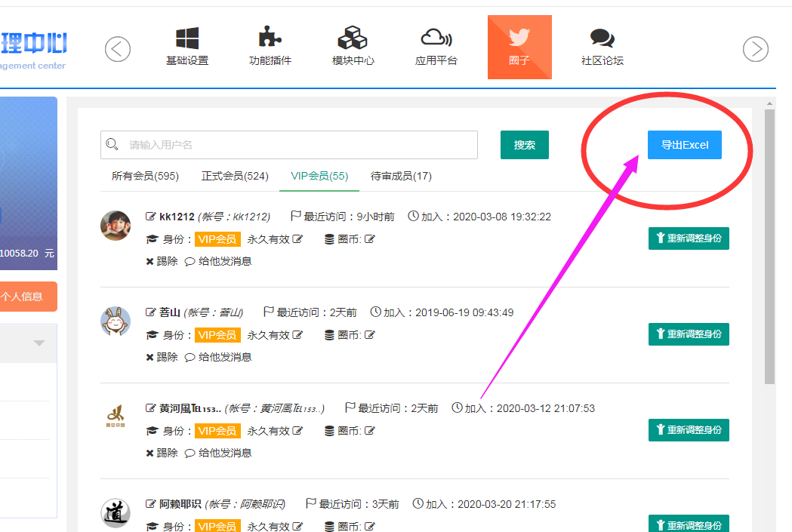Click edit icon beside kk1212 username
Image resolution: width=792 pixels, height=532 pixels.
[151, 217]
